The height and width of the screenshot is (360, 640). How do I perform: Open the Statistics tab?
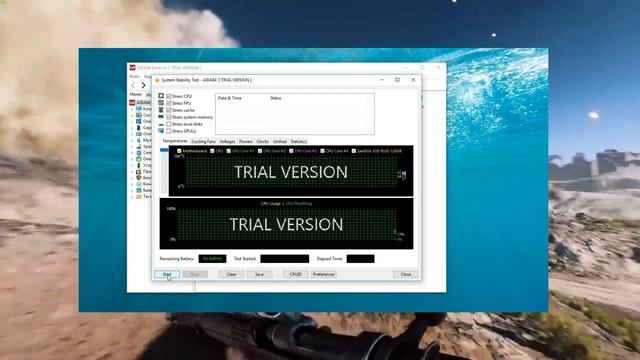click(x=299, y=141)
